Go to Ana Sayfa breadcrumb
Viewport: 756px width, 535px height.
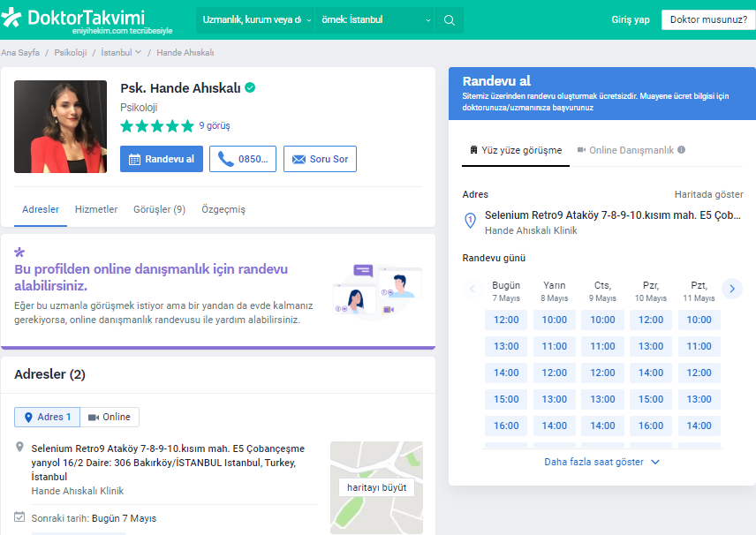(20, 53)
